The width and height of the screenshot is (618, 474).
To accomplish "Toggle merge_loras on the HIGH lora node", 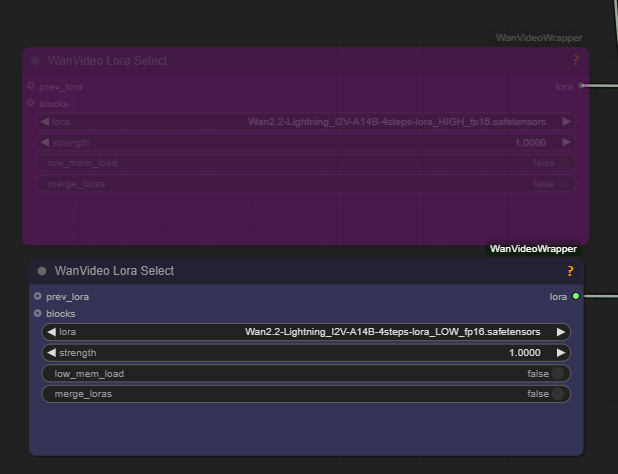I will [x=306, y=184].
